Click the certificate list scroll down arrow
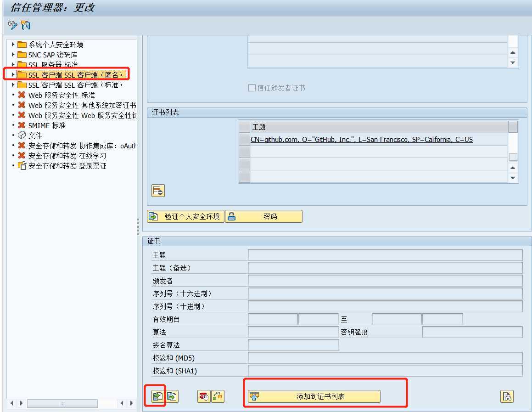The image size is (532, 412). (x=513, y=177)
